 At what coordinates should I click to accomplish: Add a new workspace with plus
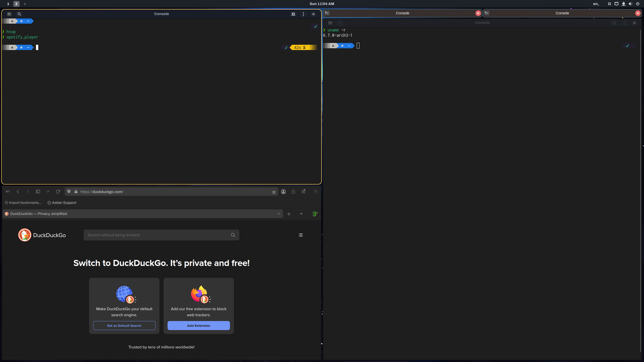click(x=25, y=4)
